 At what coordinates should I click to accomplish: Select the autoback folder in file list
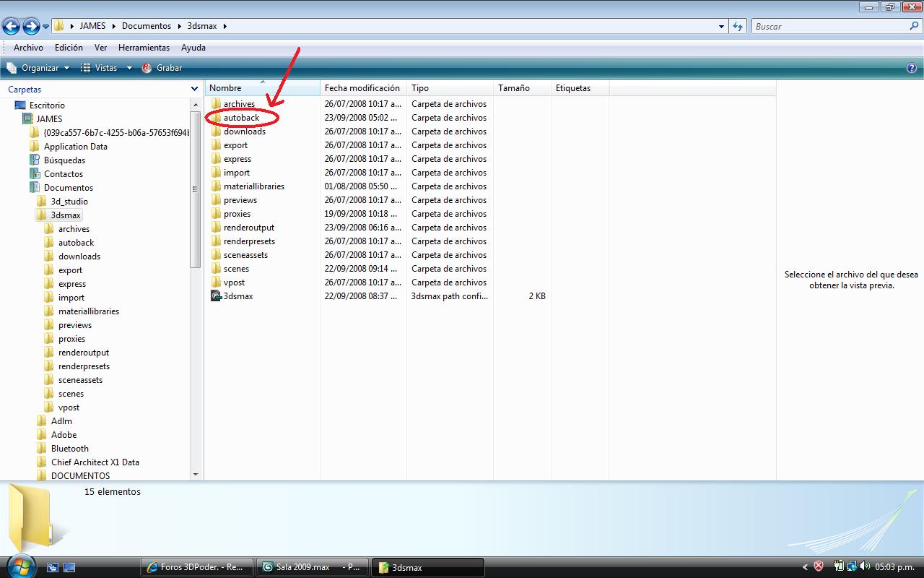click(x=241, y=118)
